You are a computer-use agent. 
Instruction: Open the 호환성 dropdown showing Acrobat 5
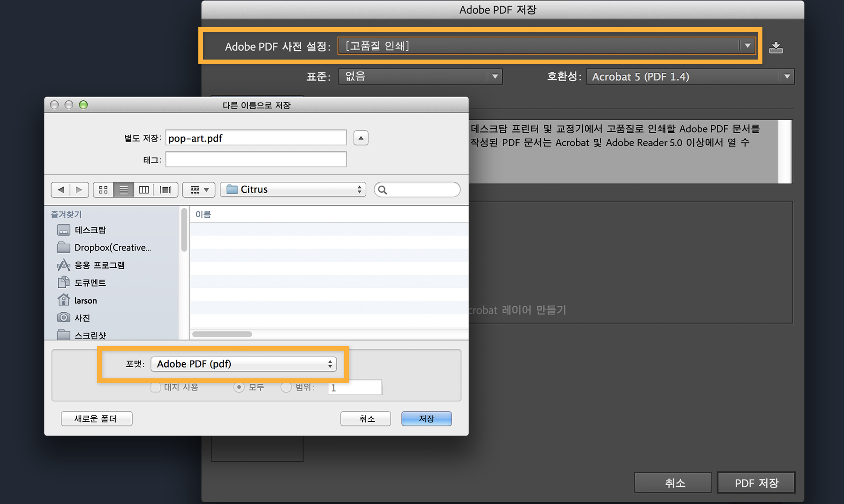click(690, 76)
